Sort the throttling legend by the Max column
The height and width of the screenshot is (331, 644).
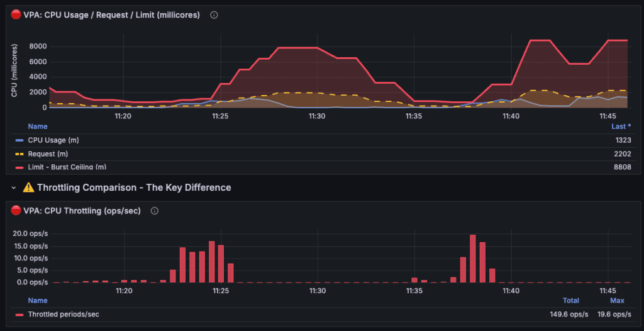tap(617, 301)
